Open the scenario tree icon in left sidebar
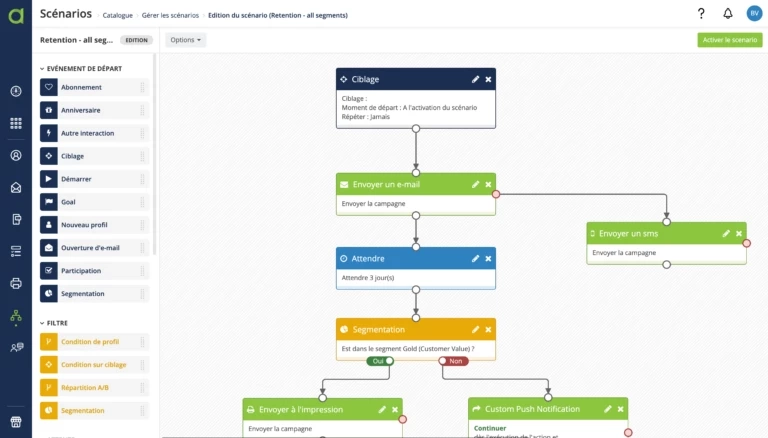Viewport: 768px width, 438px height. 15,316
